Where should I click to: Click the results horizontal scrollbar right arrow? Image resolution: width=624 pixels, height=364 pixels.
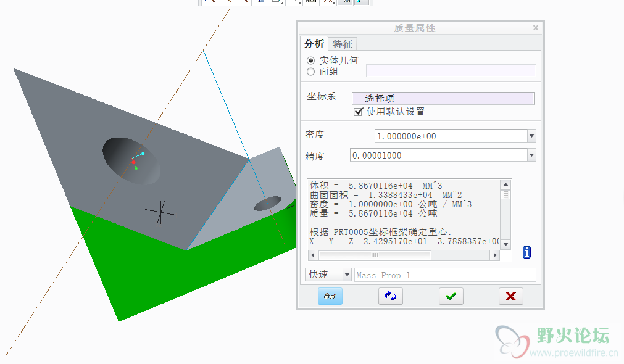point(495,255)
